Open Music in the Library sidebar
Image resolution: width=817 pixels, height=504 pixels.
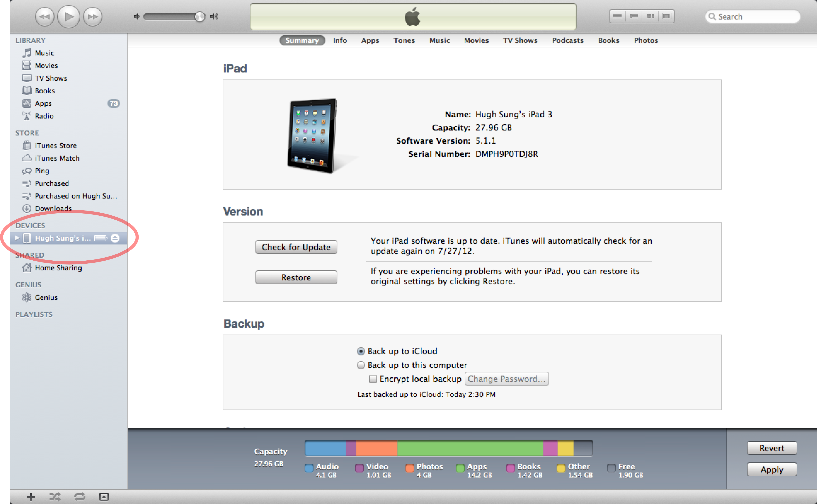(x=68, y=53)
